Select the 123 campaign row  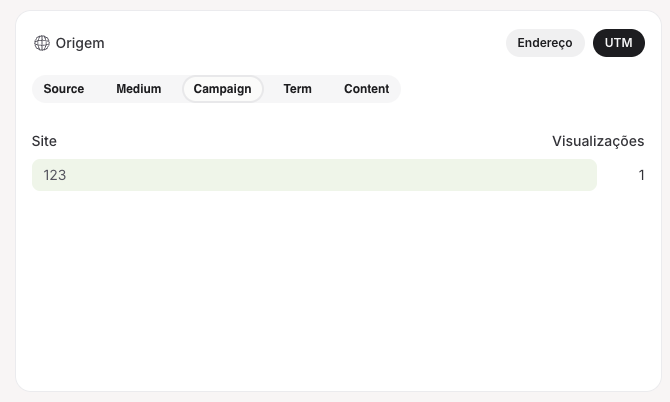coord(55,175)
